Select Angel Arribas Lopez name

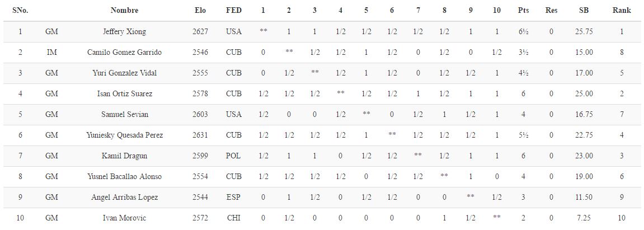124,197
